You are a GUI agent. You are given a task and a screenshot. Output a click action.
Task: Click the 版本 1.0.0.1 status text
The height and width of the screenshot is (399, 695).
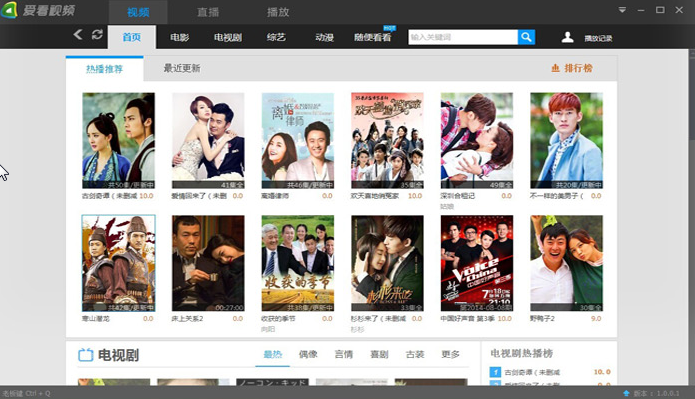[656, 393]
